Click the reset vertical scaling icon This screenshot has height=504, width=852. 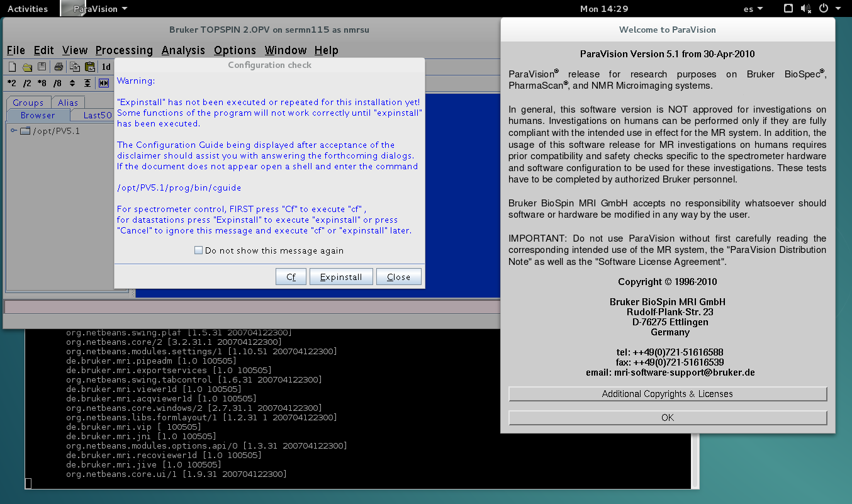coord(87,83)
